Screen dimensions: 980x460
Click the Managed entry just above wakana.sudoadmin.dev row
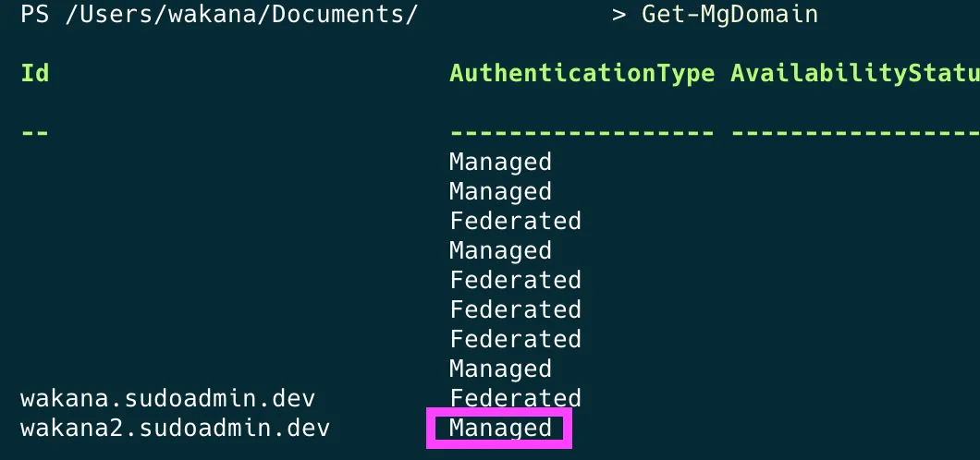click(500, 369)
